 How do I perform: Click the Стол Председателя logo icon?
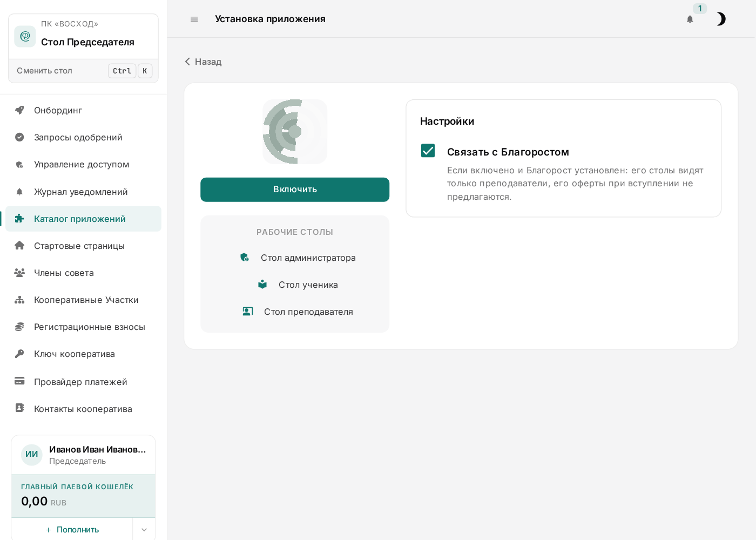point(25,36)
